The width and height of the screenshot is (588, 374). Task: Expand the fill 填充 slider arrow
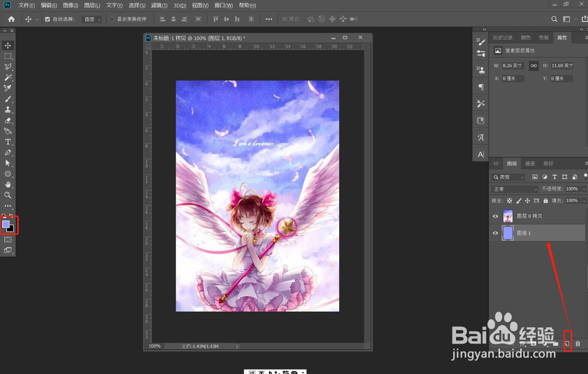click(x=584, y=201)
